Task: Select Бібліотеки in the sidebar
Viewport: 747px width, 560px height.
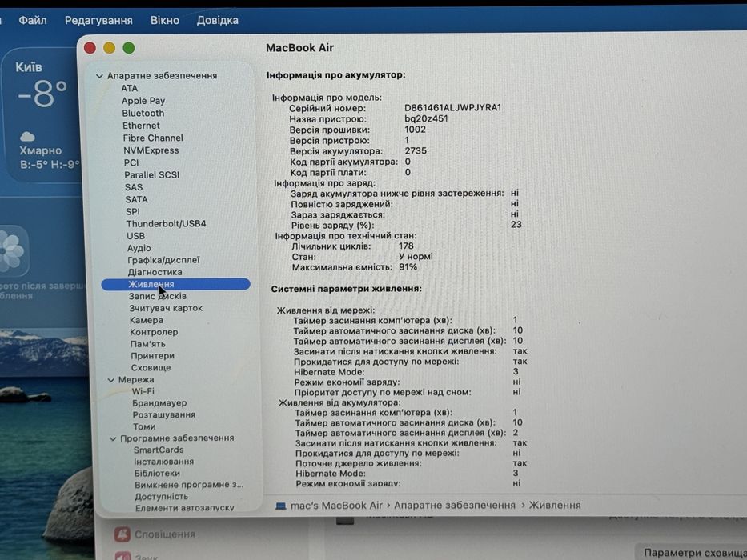Action: tap(157, 474)
